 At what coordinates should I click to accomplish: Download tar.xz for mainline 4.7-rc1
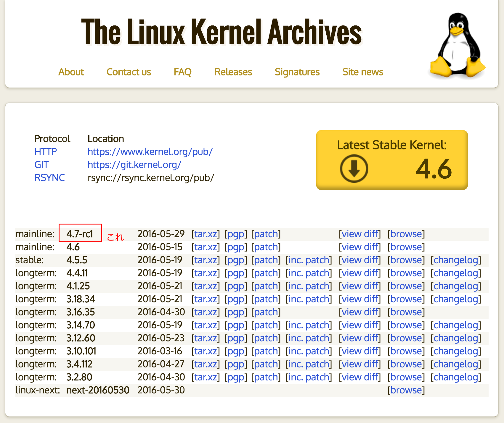[x=206, y=234]
